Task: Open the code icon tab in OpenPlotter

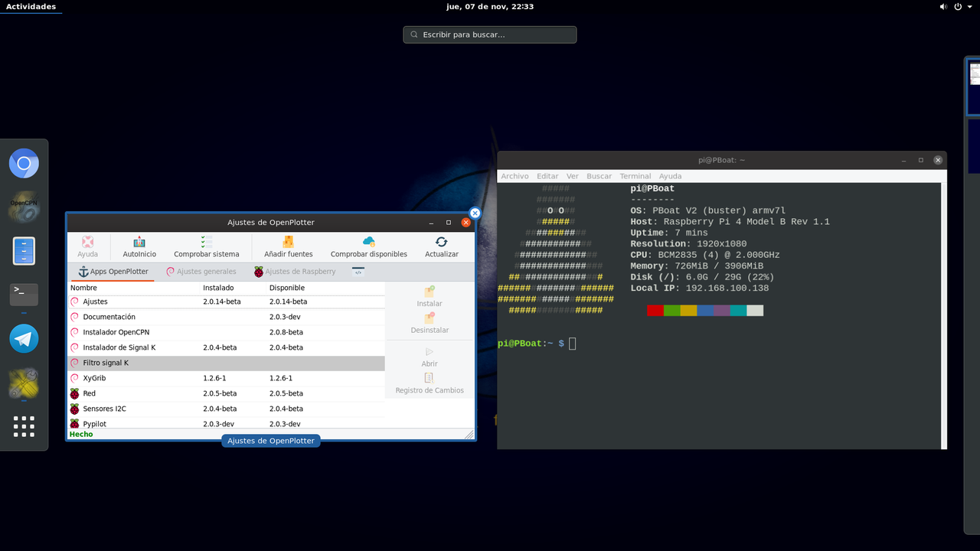Action: 358,272
